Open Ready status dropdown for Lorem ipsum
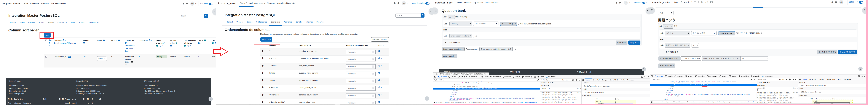 coord(102,58)
